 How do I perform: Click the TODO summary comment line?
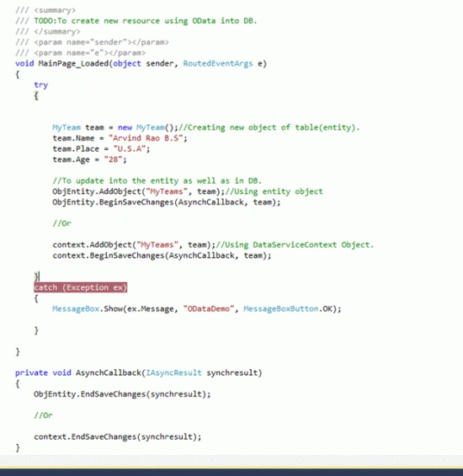(x=136, y=21)
